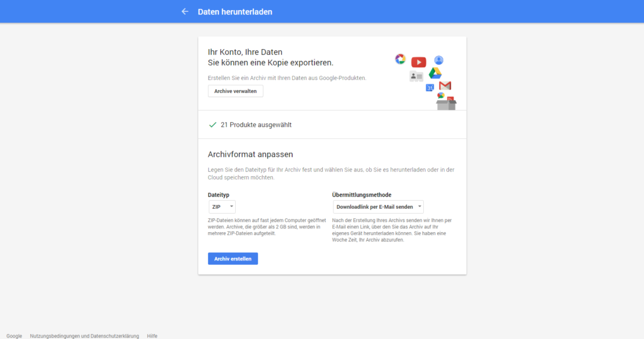Click the Archive verwalten button
Screen dimensions: 644x339
tap(236, 91)
